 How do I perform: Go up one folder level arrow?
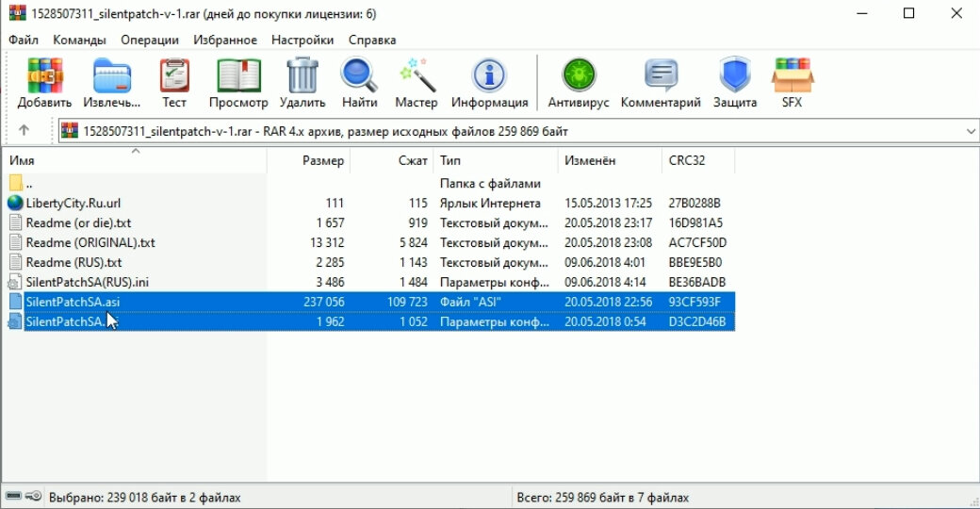24,131
